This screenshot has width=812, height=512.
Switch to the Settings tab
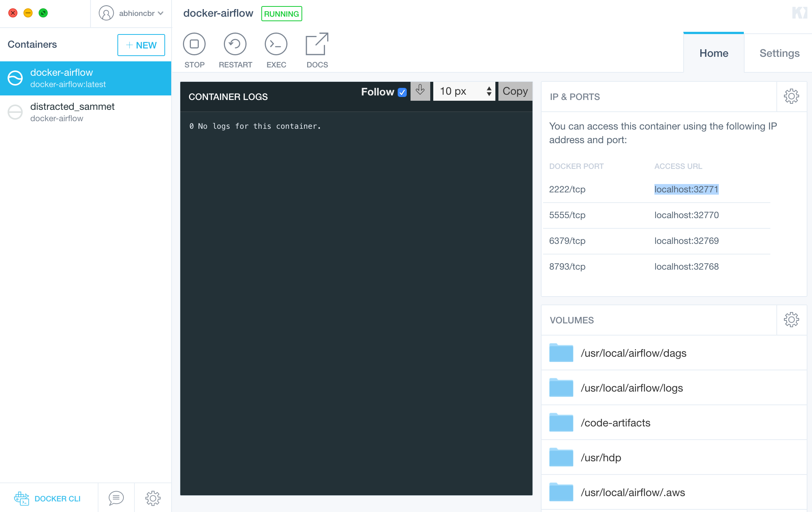(779, 53)
